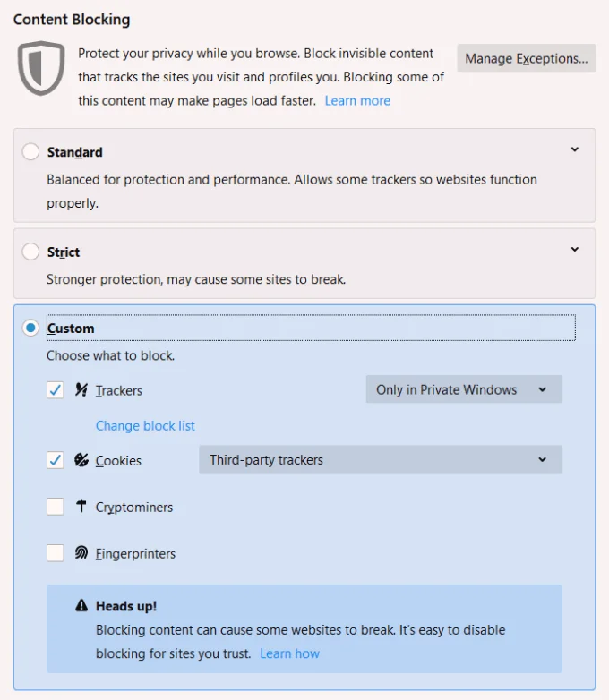This screenshot has height=700, width=609.
Task: Click the Manage Exceptions button
Action: coord(526,59)
